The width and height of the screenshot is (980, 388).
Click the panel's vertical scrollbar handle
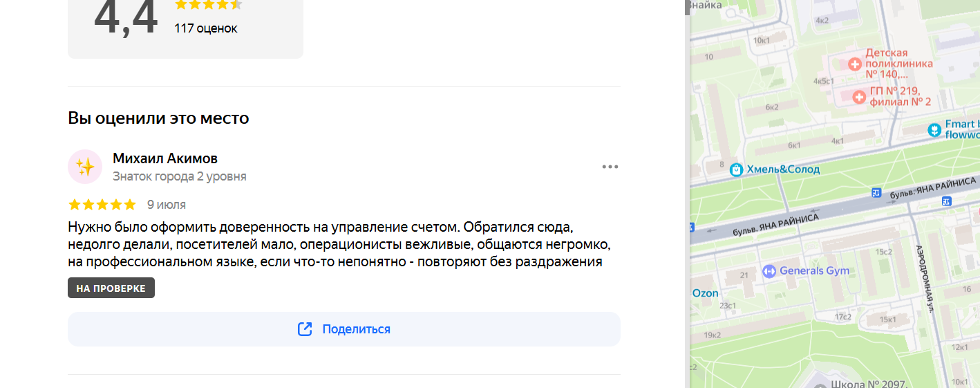[687, 8]
